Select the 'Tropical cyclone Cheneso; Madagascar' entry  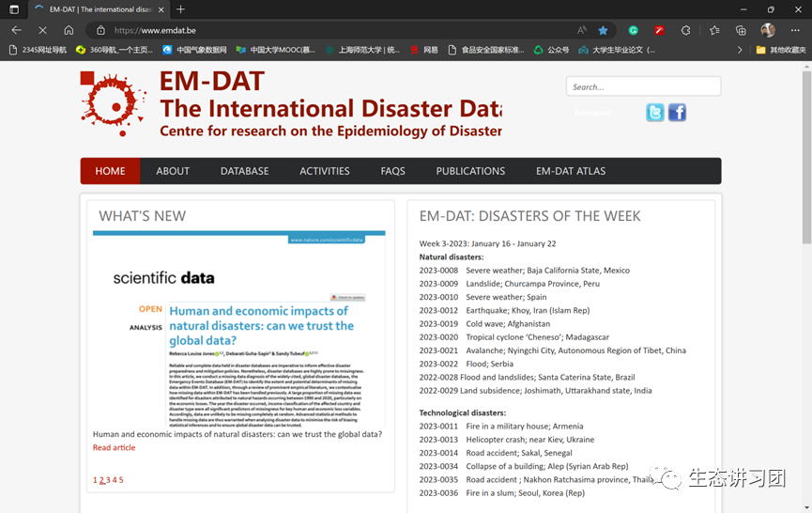(x=538, y=337)
